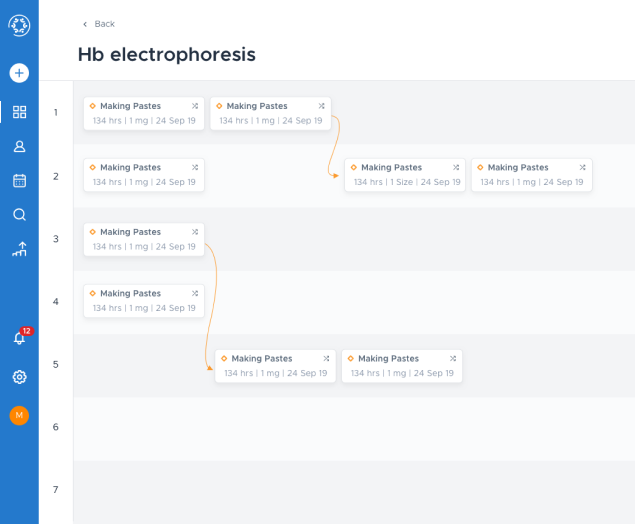Click the orange M user avatar
The width and height of the screenshot is (635, 525).
pyautogui.click(x=19, y=415)
